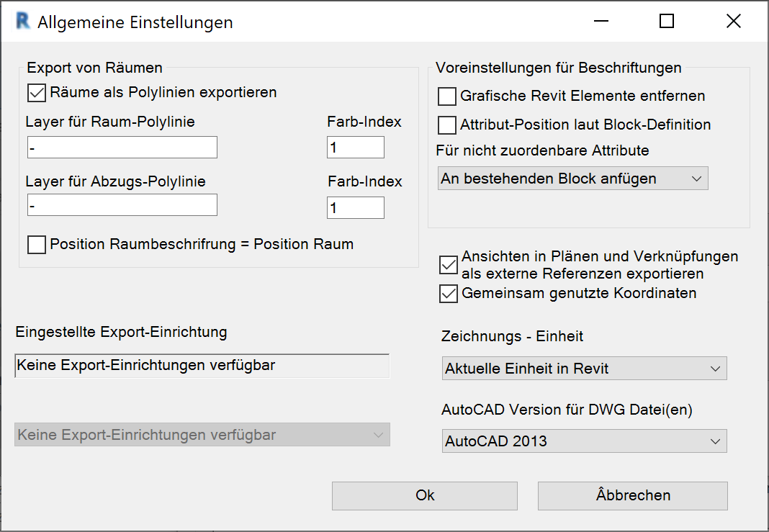Screen dimensions: 769x532
Task: Enable 'Position Raumbeschrifung = Position Raum'
Action: (37, 245)
